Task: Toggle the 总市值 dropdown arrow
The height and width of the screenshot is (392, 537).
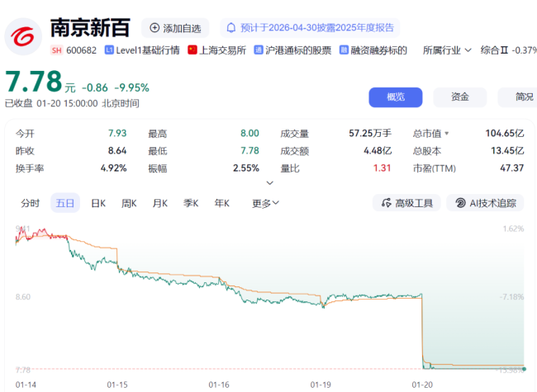Action: click(447, 134)
